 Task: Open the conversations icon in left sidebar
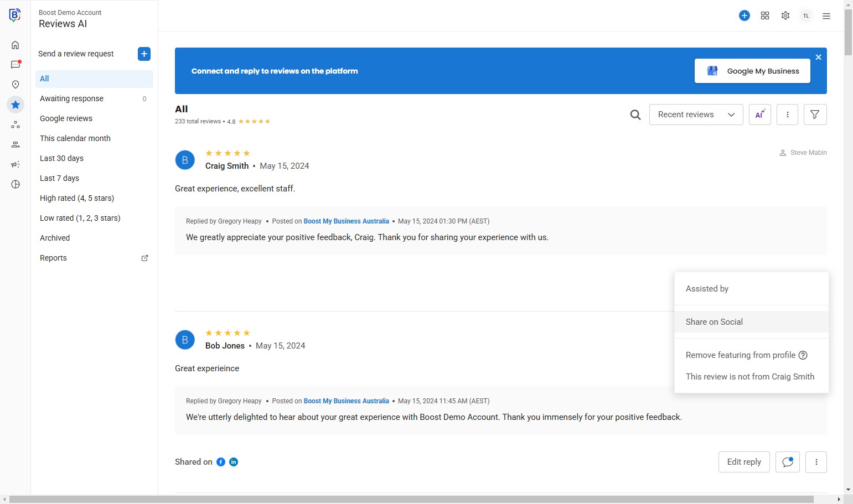15,65
